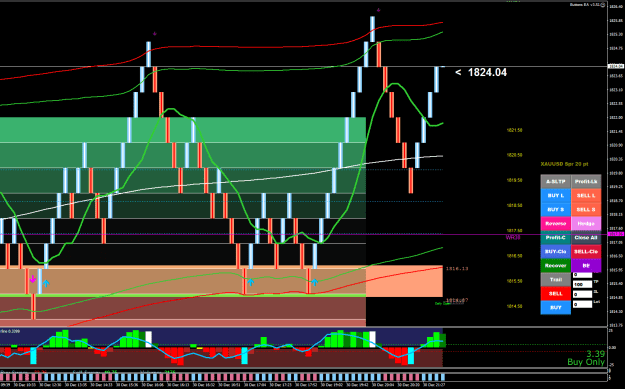Click the red SELL button

click(x=556, y=293)
